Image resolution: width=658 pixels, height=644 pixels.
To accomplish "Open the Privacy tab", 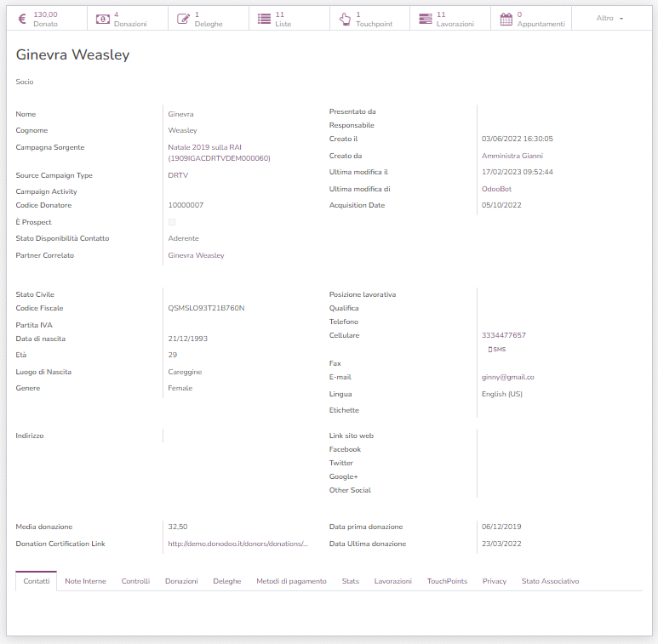I will click(x=494, y=581).
